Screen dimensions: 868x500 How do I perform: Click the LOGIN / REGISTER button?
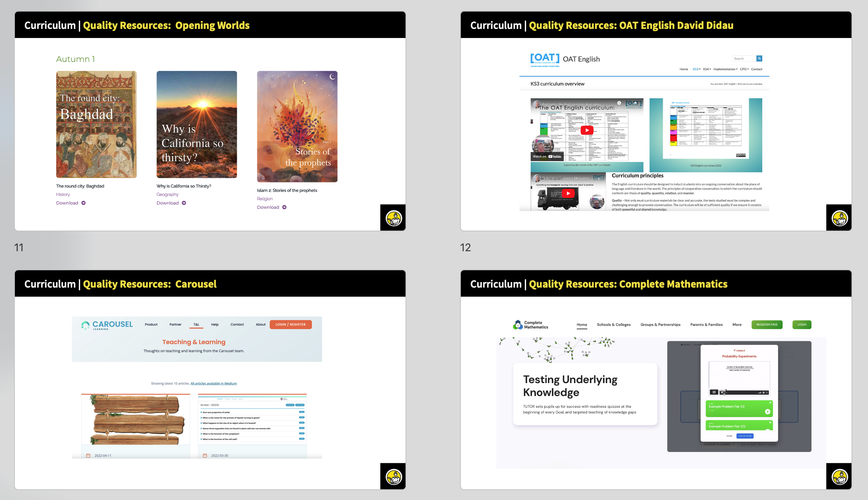click(291, 325)
